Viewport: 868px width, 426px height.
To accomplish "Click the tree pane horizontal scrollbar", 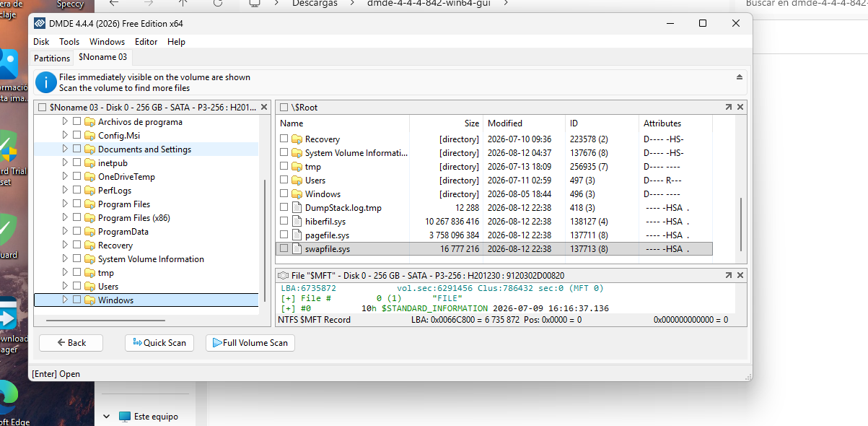I will [105, 321].
